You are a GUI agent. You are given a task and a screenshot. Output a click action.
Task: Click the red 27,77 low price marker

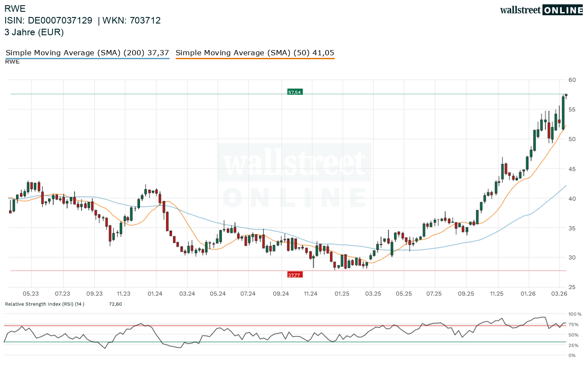(294, 275)
